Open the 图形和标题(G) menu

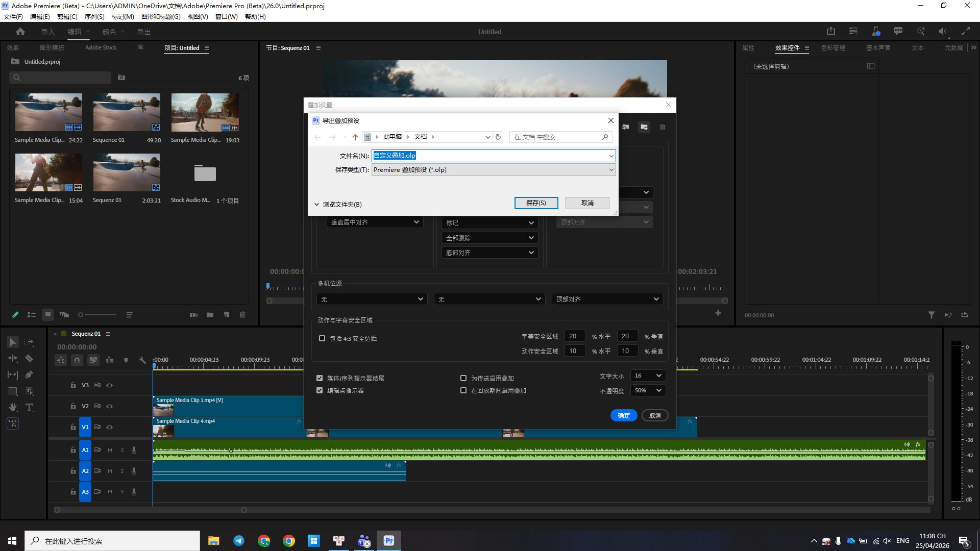click(x=161, y=17)
